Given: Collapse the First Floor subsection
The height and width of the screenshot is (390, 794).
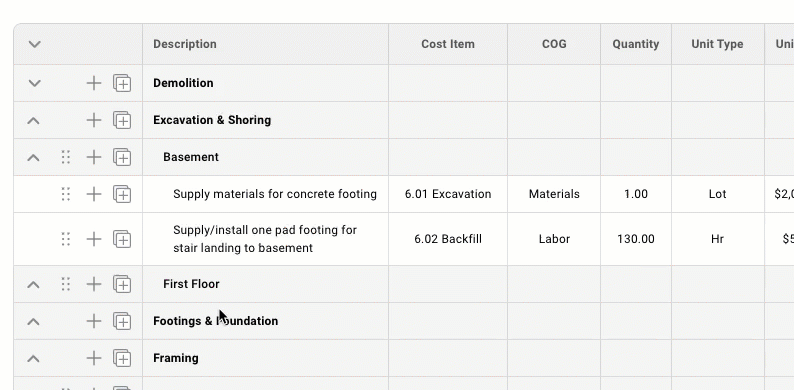Looking at the screenshot, I should click(33, 284).
